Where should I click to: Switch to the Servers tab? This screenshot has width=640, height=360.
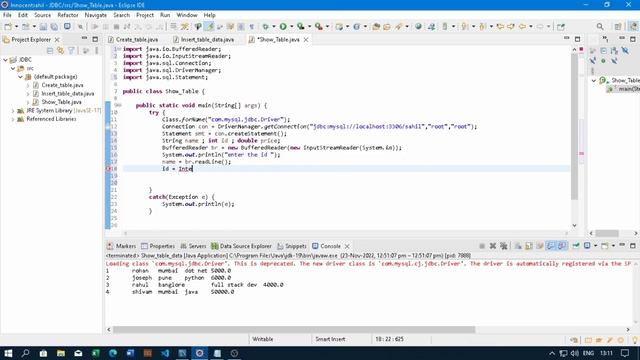(193, 246)
